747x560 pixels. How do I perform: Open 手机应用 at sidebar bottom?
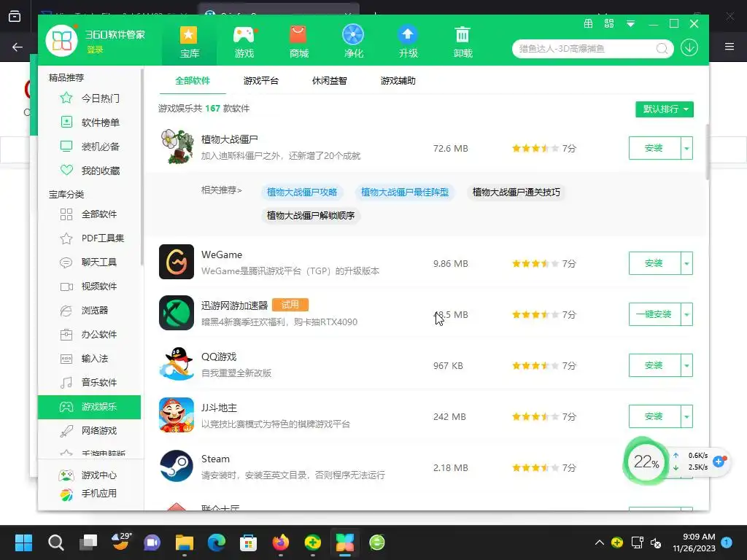(x=88, y=494)
